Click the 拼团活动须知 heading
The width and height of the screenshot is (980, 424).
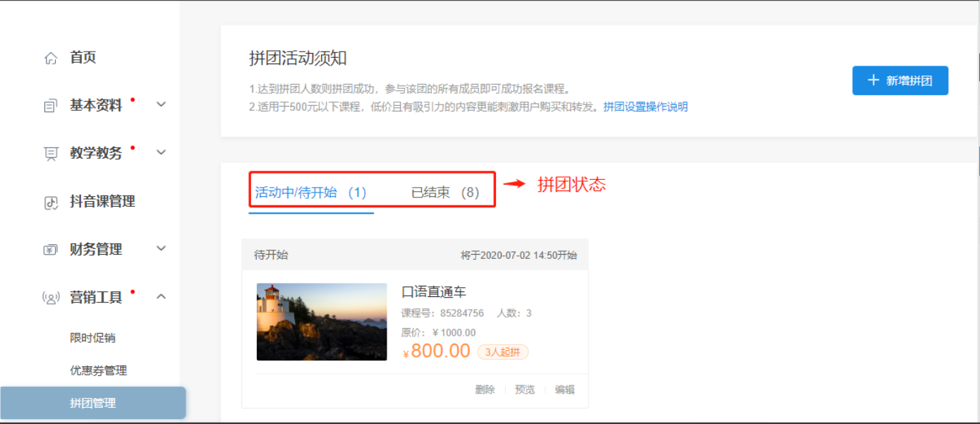(298, 58)
